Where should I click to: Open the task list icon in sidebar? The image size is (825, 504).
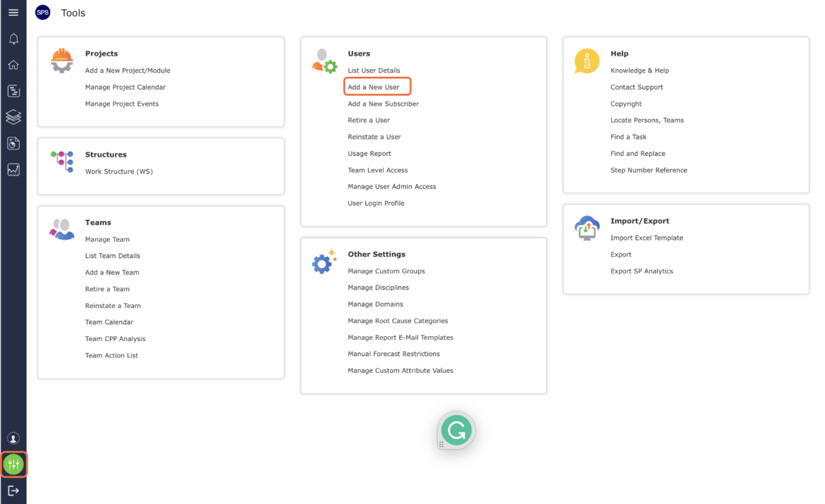tap(13, 90)
